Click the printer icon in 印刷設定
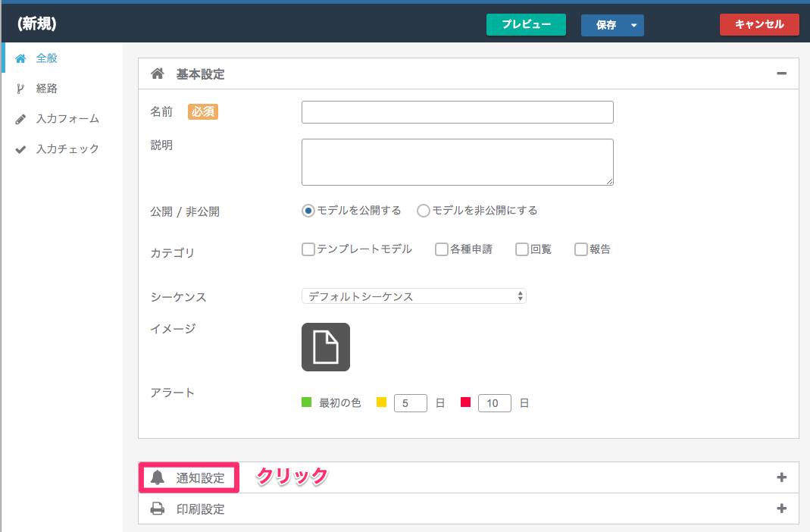The image size is (810, 532). click(158, 509)
